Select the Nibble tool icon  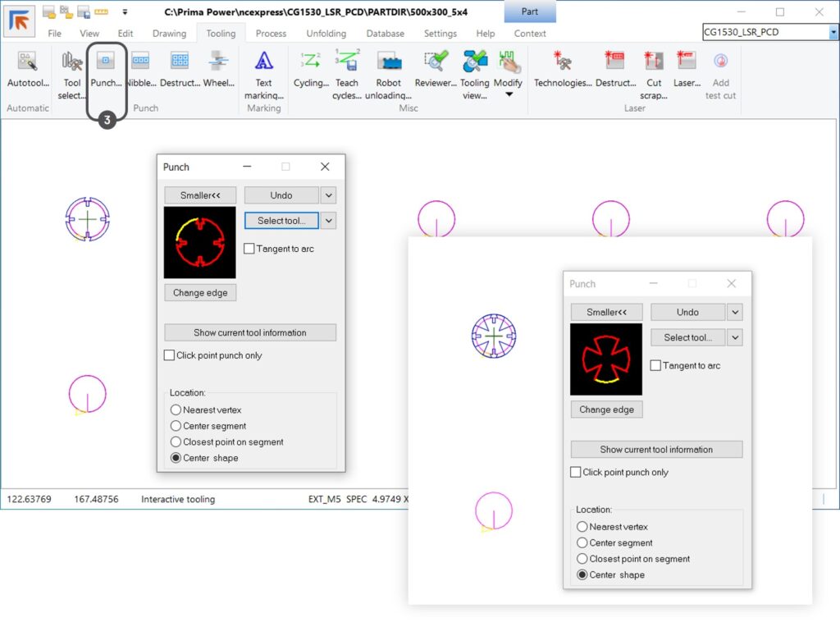point(140,62)
